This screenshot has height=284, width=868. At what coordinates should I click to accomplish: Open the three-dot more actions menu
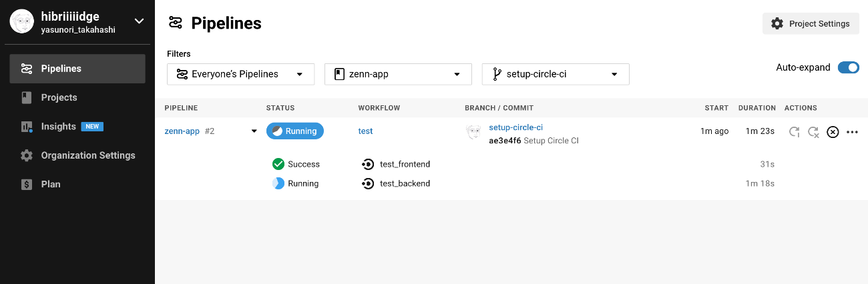852,132
